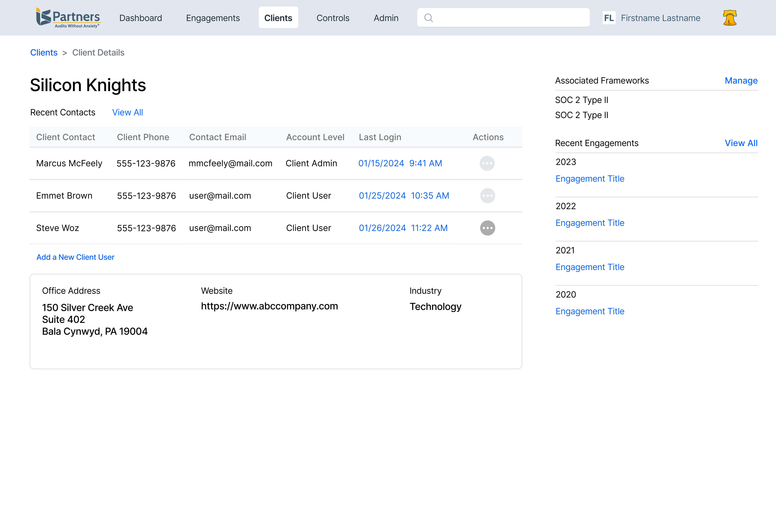
Task: Click the FL user avatar badge
Action: click(x=609, y=18)
